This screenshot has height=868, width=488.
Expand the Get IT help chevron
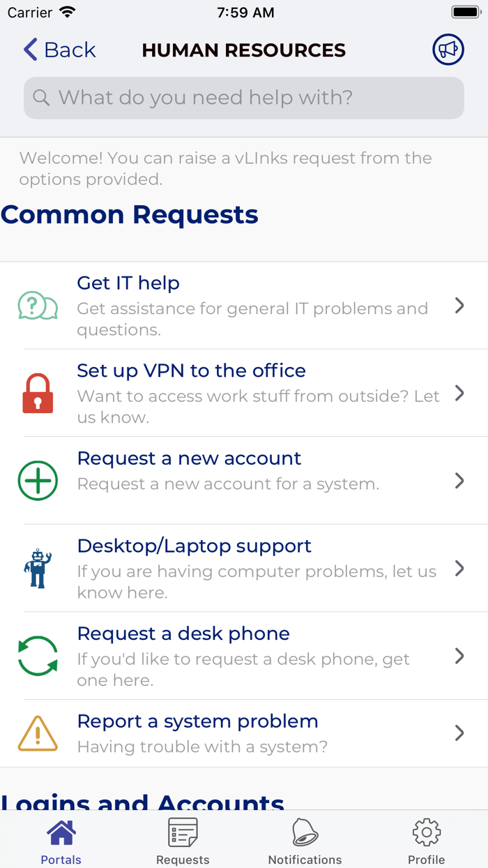click(459, 305)
